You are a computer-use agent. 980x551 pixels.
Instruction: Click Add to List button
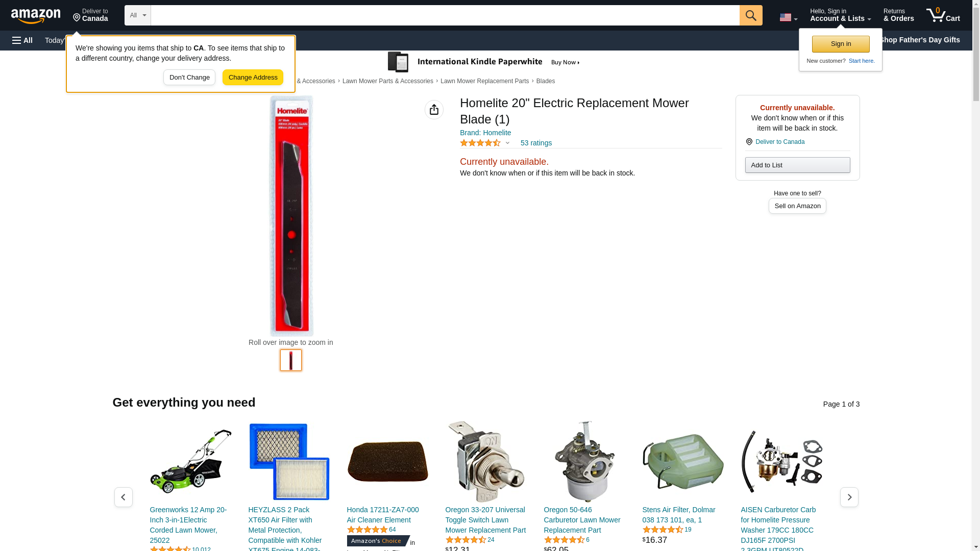(797, 165)
